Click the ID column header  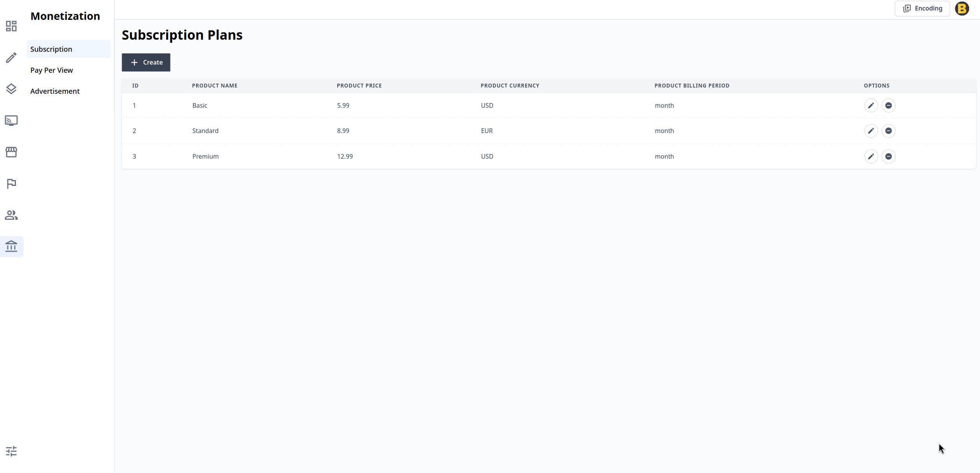click(135, 86)
